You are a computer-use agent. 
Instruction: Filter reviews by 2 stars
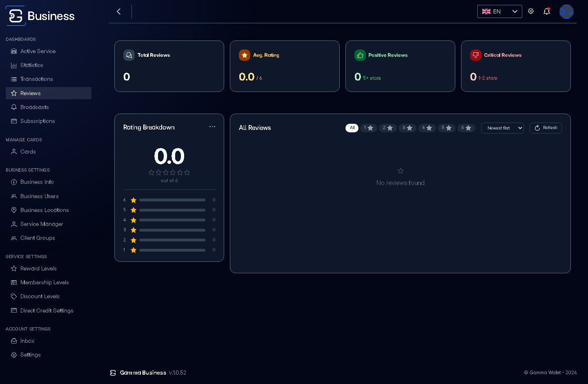(388, 128)
